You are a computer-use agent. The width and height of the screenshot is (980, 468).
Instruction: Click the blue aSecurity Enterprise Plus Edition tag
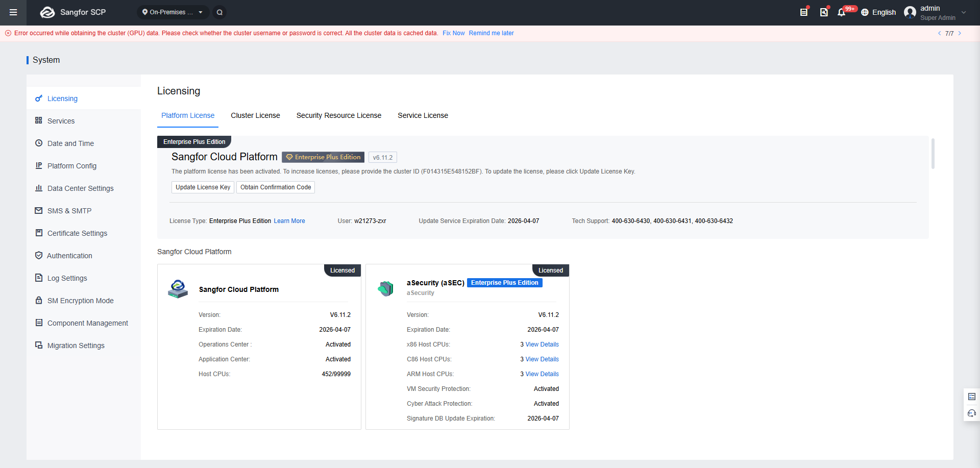(505, 283)
